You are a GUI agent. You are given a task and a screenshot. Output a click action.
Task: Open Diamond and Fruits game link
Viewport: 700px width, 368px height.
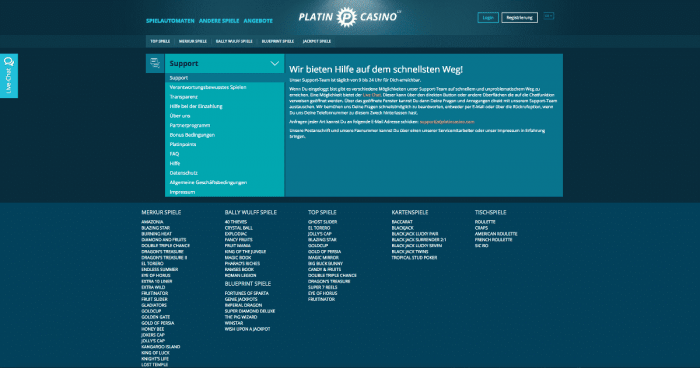pos(163,240)
